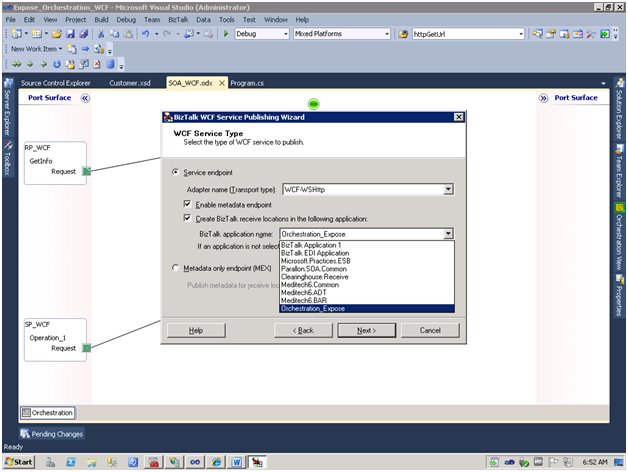The width and height of the screenshot is (628, 472).
Task: Open BizTalk application name dropdown arrow
Action: click(x=449, y=234)
